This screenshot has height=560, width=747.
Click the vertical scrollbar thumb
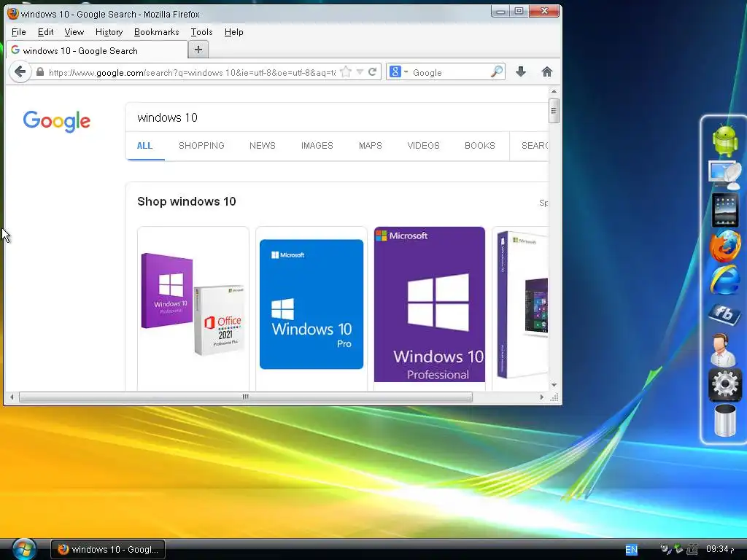(554, 111)
